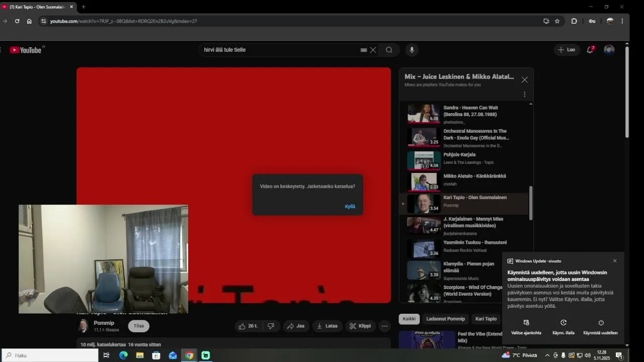644x362 pixels.
Task: Open site information icon beside the URL
Action: 44,21
